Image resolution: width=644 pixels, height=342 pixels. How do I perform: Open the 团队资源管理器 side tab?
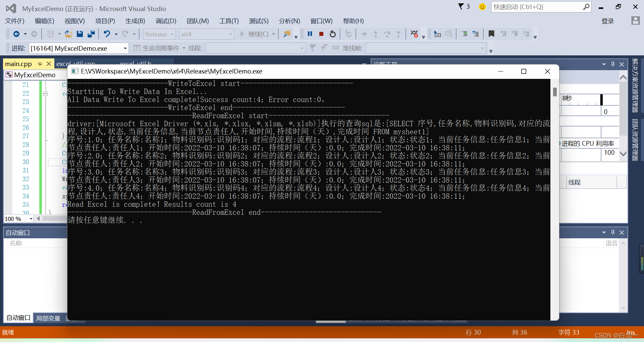click(x=635, y=140)
